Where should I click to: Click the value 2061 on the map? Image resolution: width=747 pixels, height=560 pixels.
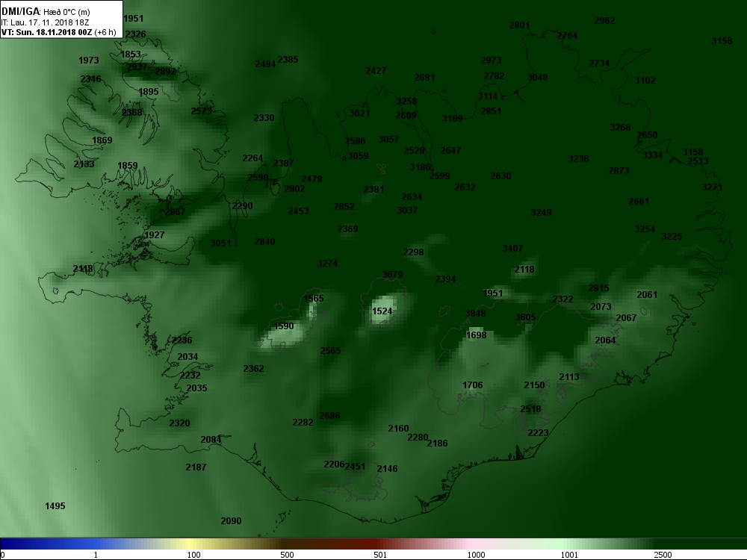[647, 295]
